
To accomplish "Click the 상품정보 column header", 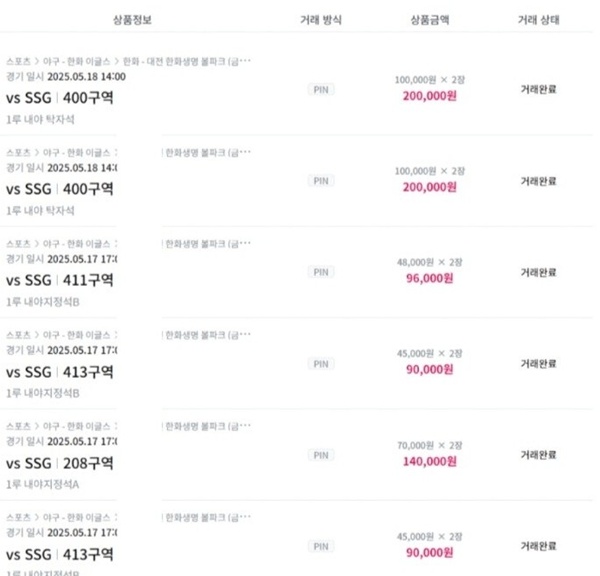I will click(x=132, y=20).
